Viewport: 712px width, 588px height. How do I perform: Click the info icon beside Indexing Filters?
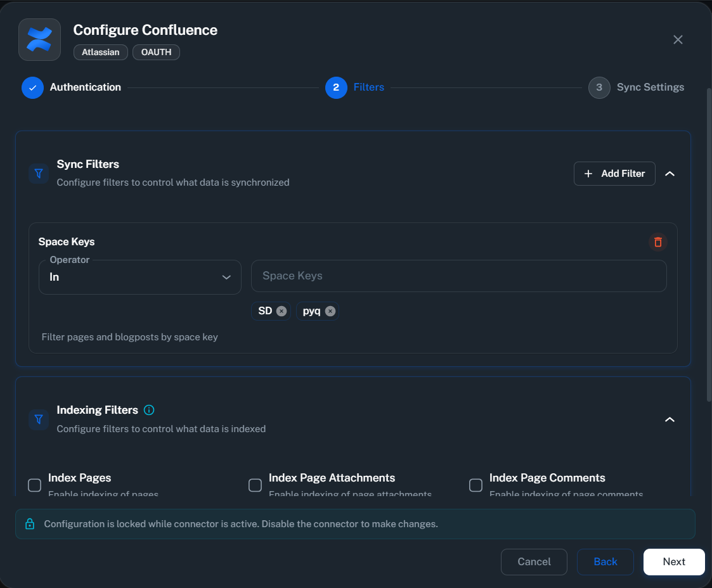coord(148,410)
